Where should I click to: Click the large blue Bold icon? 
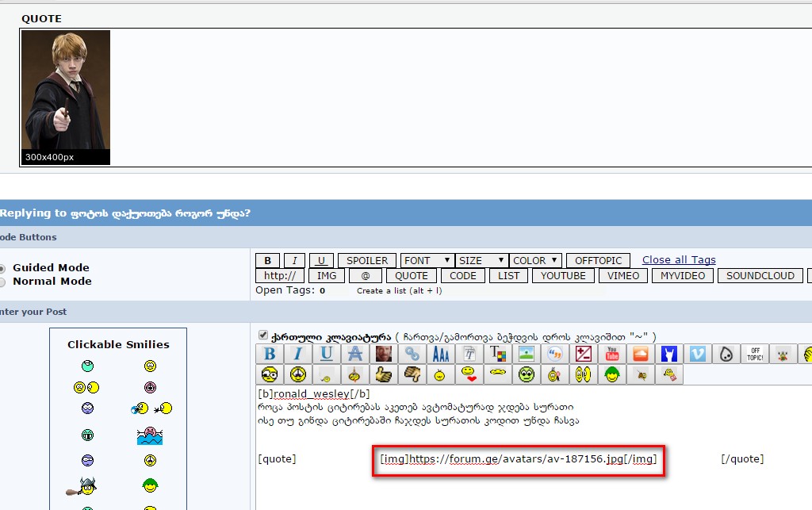(x=270, y=355)
